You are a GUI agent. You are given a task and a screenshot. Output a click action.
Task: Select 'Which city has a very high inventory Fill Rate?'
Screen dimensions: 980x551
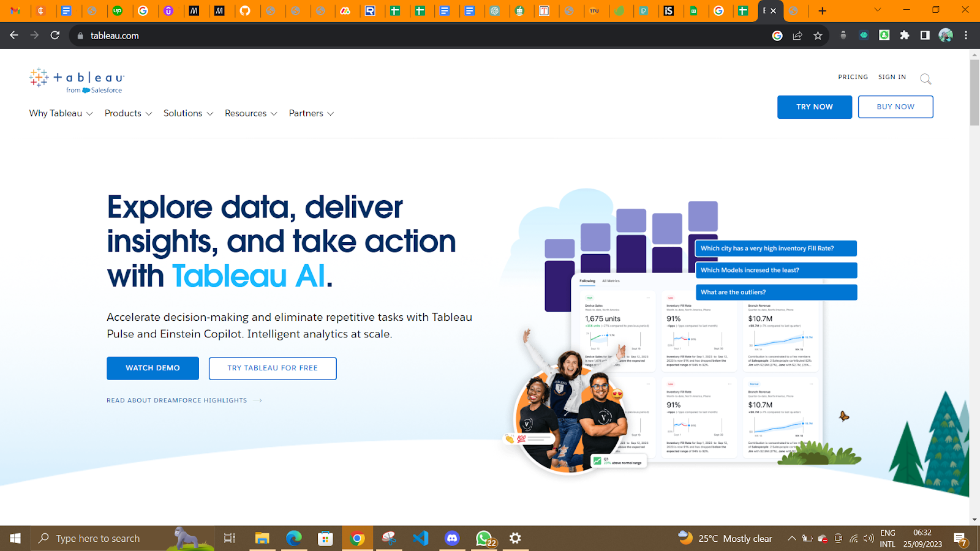point(775,249)
